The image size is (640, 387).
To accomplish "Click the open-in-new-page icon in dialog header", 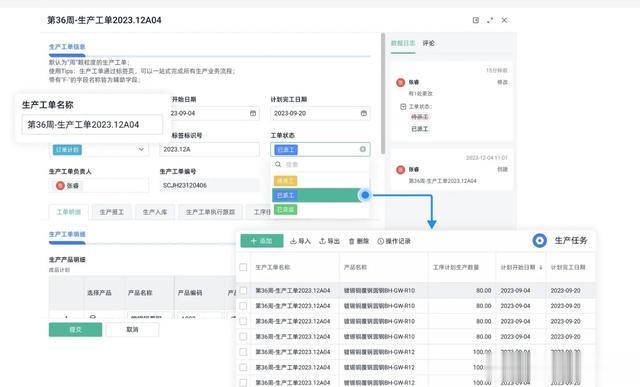I will tap(476, 20).
